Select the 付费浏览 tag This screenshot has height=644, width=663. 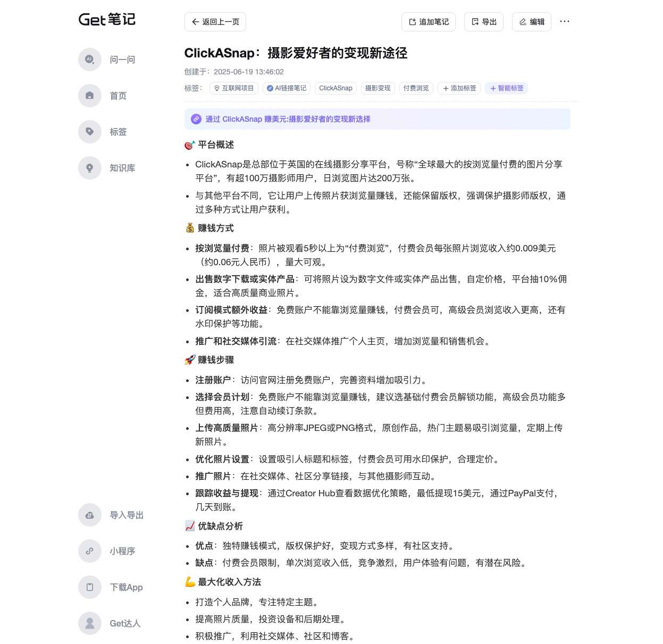pyautogui.click(x=416, y=88)
